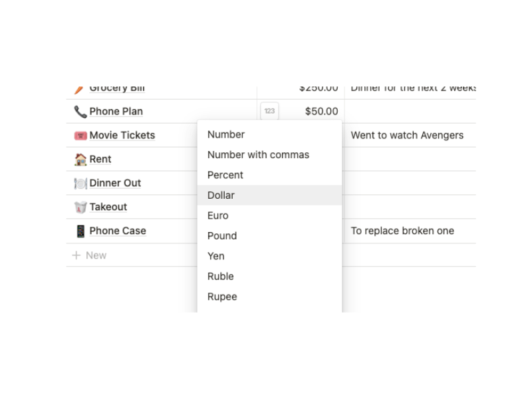Click the $50.00 amount cell
This screenshot has width=532, height=399.
[321, 111]
